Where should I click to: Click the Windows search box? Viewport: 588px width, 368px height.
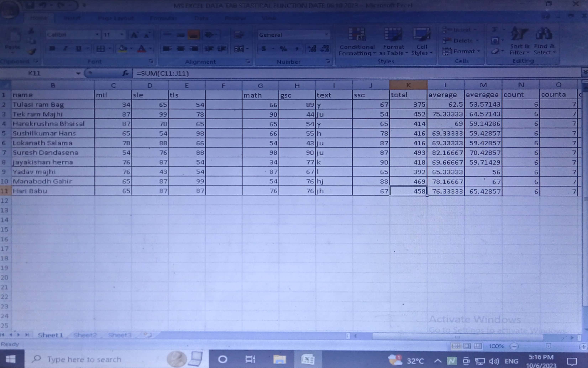pyautogui.click(x=84, y=359)
